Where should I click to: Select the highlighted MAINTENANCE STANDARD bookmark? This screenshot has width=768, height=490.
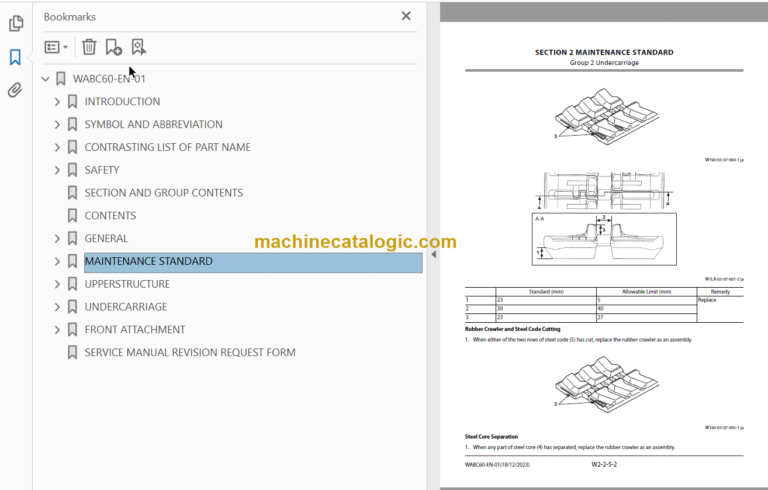253,261
